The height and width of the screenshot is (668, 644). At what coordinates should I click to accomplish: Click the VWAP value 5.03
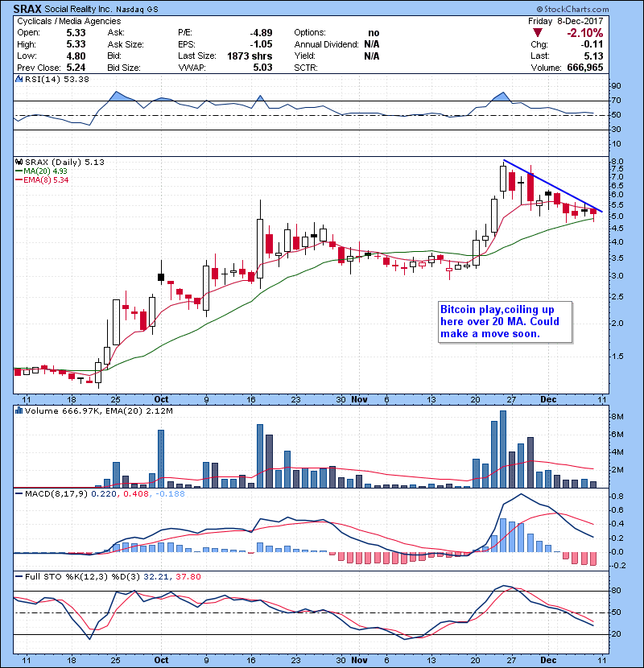(262, 68)
